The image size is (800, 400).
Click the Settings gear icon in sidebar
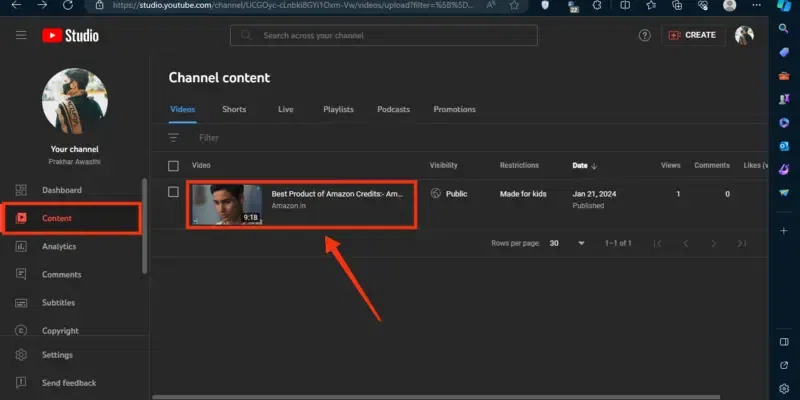(x=21, y=355)
